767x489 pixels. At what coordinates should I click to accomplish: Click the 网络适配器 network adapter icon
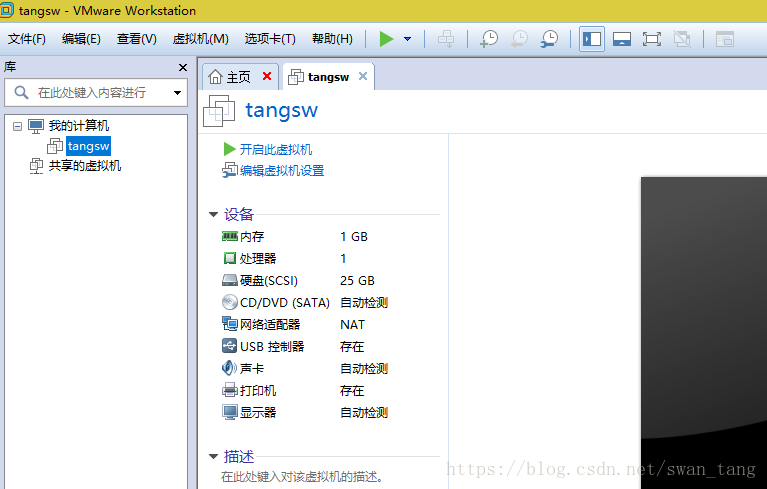coord(230,324)
